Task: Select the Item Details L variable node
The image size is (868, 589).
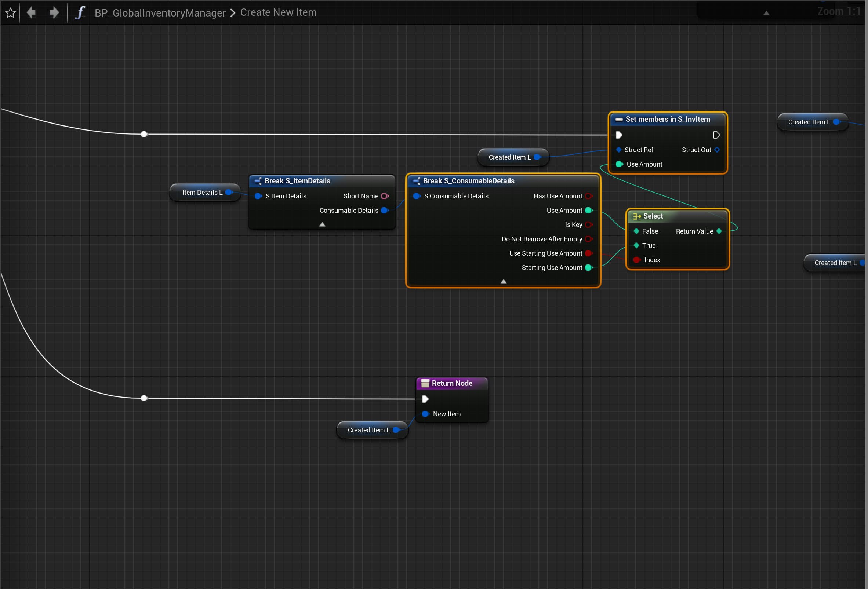Action: (x=202, y=193)
